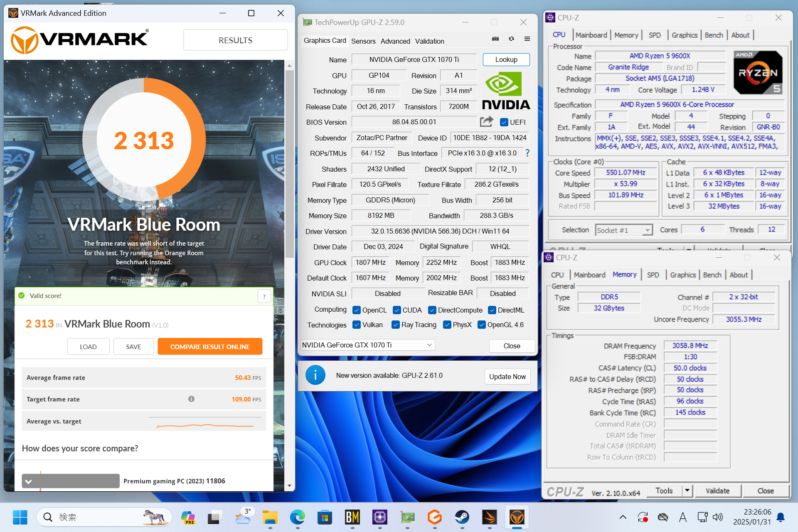Click the VRMark scrollbar down arrow
798x532 pixels.
click(x=289, y=486)
